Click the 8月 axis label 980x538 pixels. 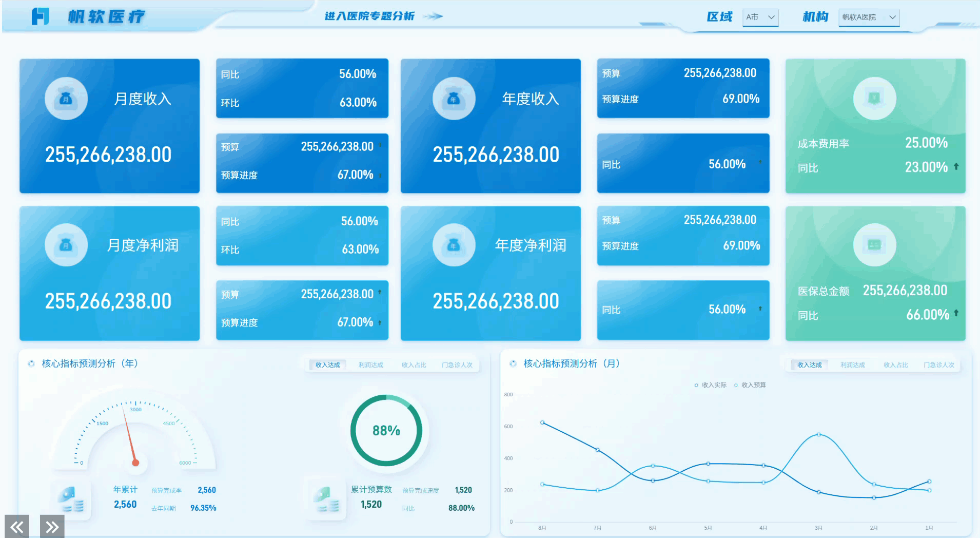[542, 528]
